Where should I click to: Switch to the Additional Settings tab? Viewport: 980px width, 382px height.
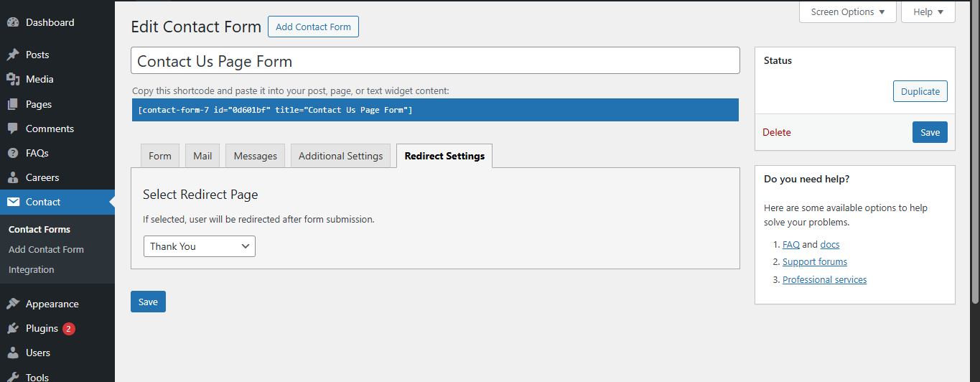pos(340,156)
